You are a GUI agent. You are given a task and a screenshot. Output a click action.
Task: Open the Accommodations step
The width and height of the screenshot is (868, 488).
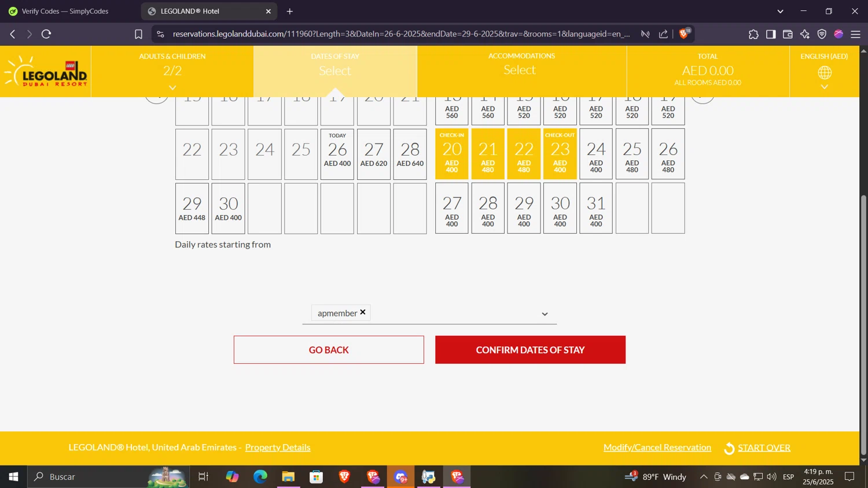521,71
